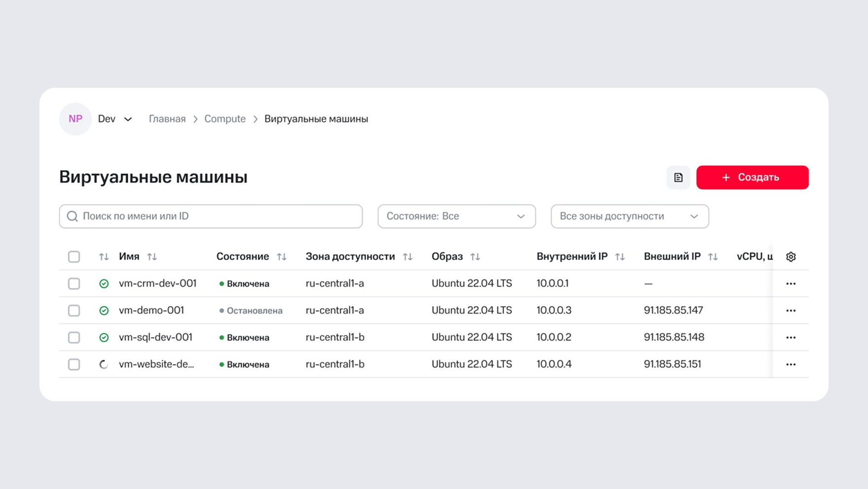
Task: Expand the Состояние: Все filter dropdown
Action: pos(456,216)
